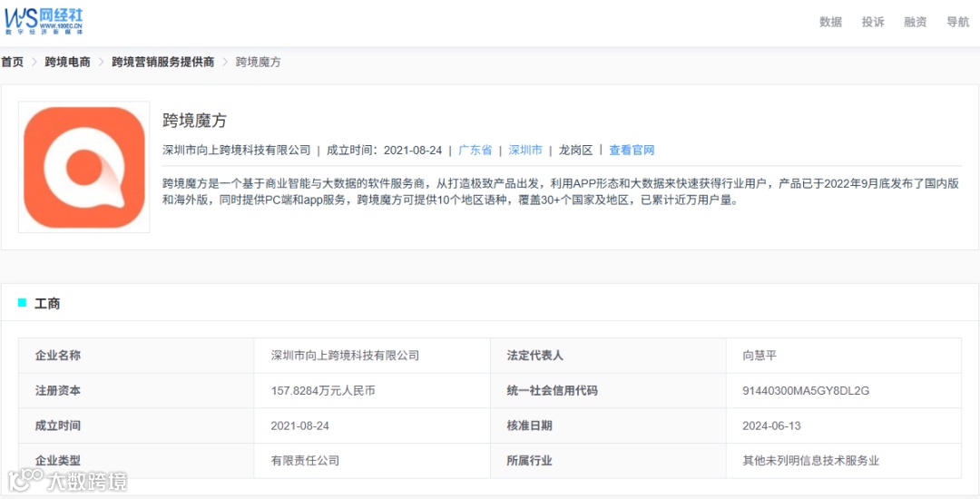Select the cyan square beside 工商

tap(23, 303)
